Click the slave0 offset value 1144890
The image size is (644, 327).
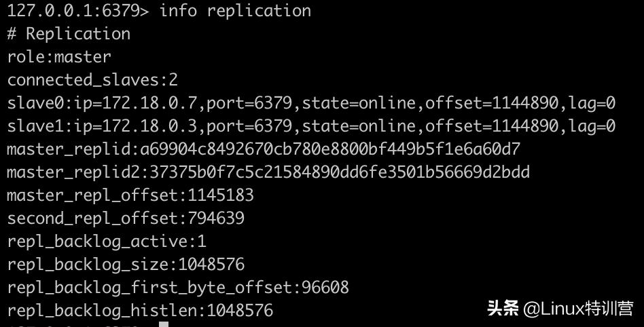[525, 103]
